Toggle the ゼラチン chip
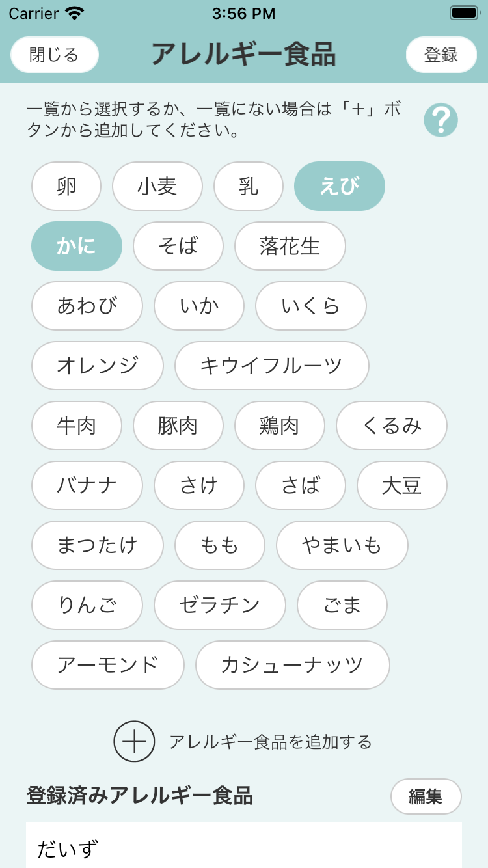Image resolution: width=488 pixels, height=868 pixels. 220,605
